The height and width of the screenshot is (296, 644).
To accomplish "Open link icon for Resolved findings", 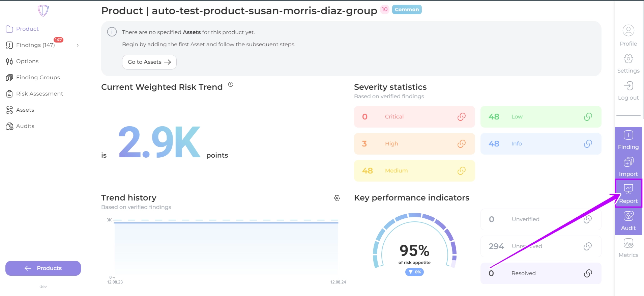I will click(587, 273).
